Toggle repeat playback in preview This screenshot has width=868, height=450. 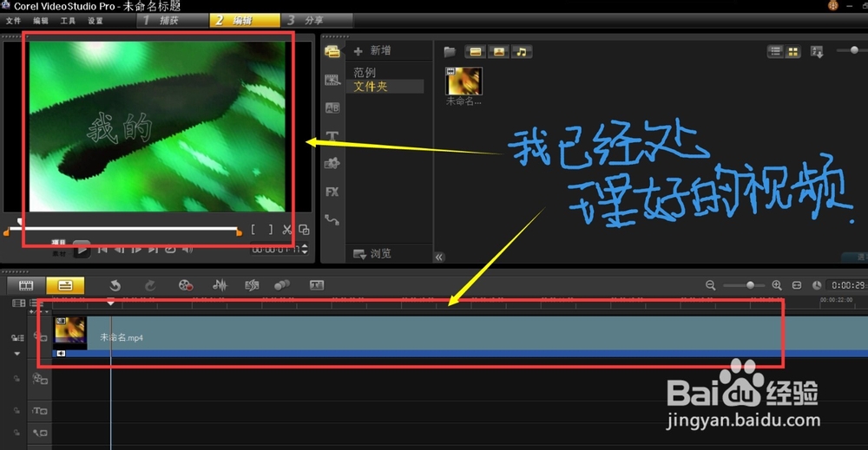tap(170, 250)
